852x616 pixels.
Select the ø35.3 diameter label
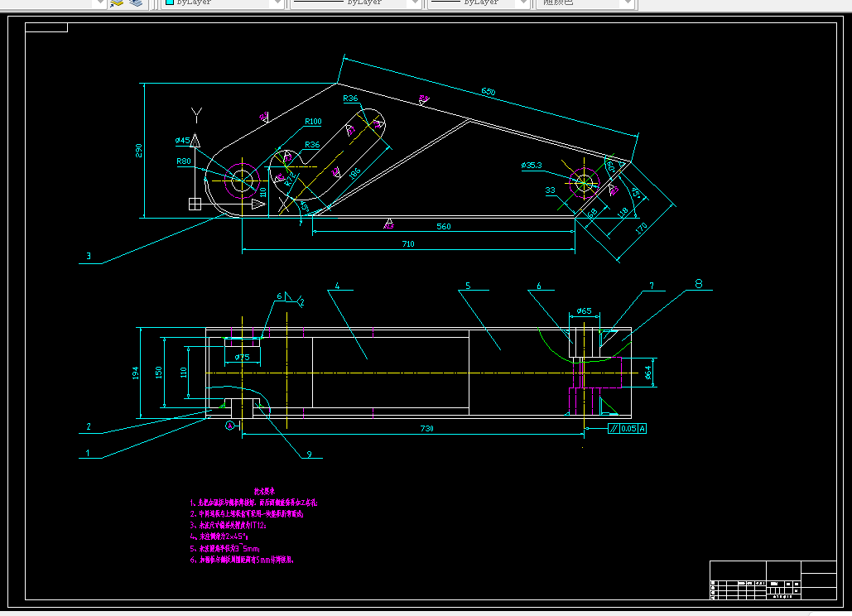[x=532, y=165]
